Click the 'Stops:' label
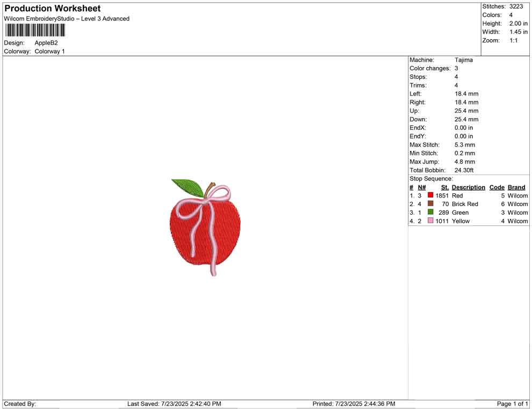532x409 pixels. 418,77
